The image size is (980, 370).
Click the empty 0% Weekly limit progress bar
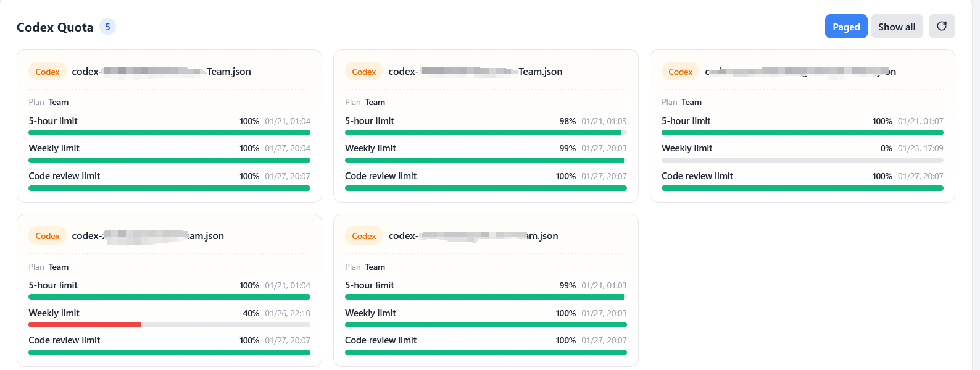click(x=802, y=160)
